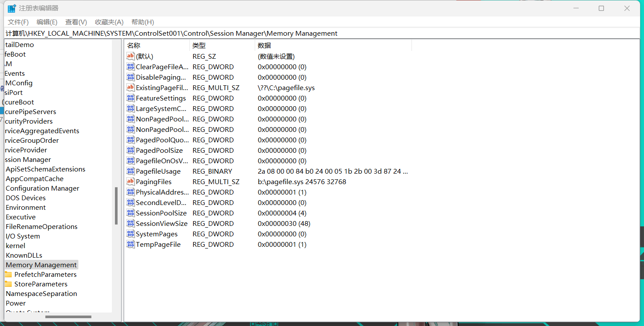Click the SessionPoolSize DWORD icon
The height and width of the screenshot is (326, 644).
tap(131, 213)
